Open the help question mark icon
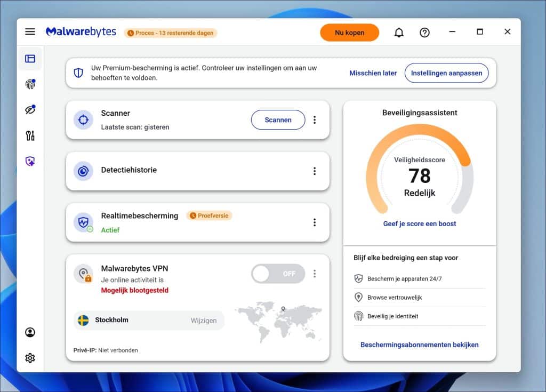This screenshot has height=392, width=546. click(424, 32)
